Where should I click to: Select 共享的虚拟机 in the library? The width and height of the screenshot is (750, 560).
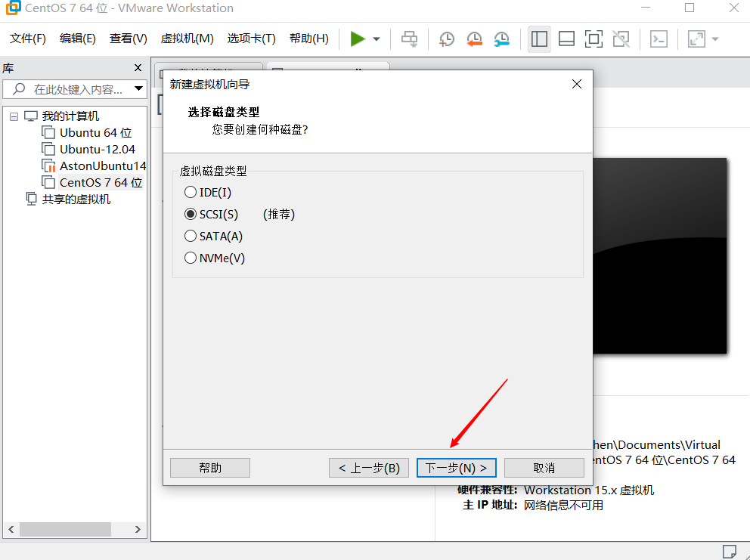pos(76,200)
